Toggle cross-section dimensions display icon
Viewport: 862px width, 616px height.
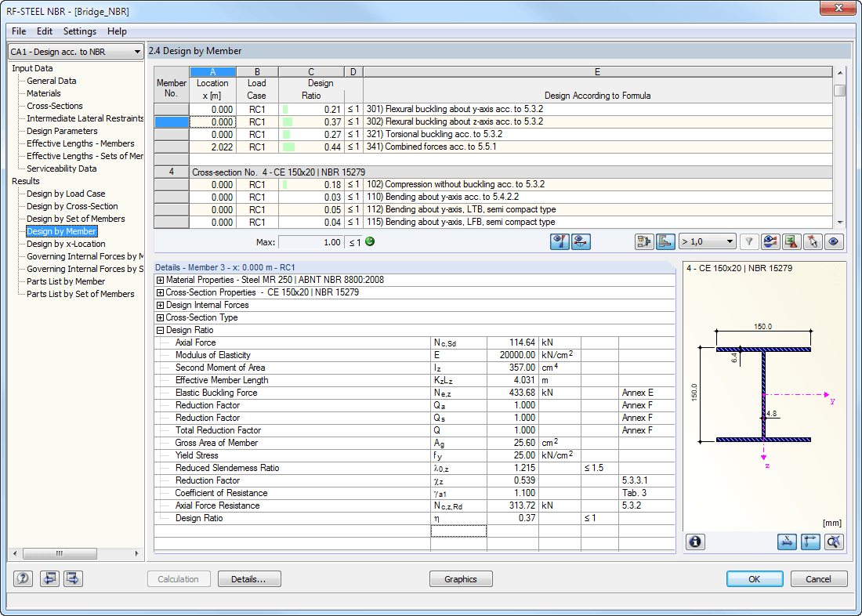788,542
